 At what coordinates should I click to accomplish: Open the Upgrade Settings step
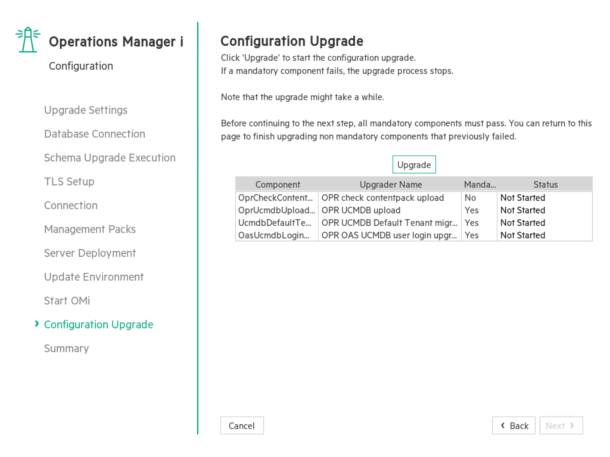[86, 110]
